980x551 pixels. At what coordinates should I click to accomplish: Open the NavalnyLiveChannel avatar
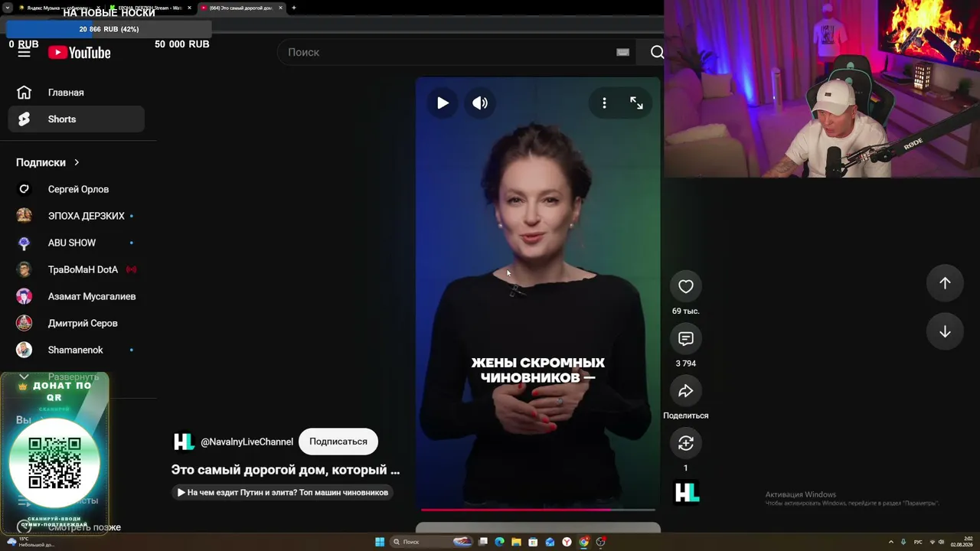[183, 442]
